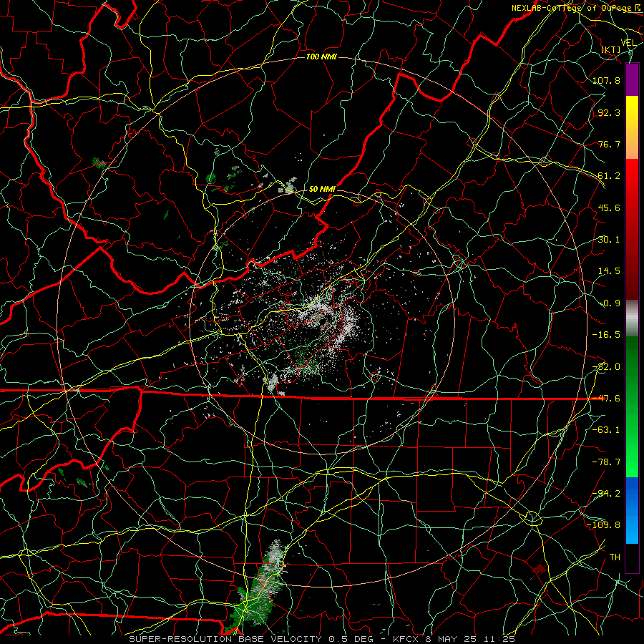Click the KFCX 8 MAY 25 11:25 timestamp
The image size is (644, 644).
coord(454,639)
